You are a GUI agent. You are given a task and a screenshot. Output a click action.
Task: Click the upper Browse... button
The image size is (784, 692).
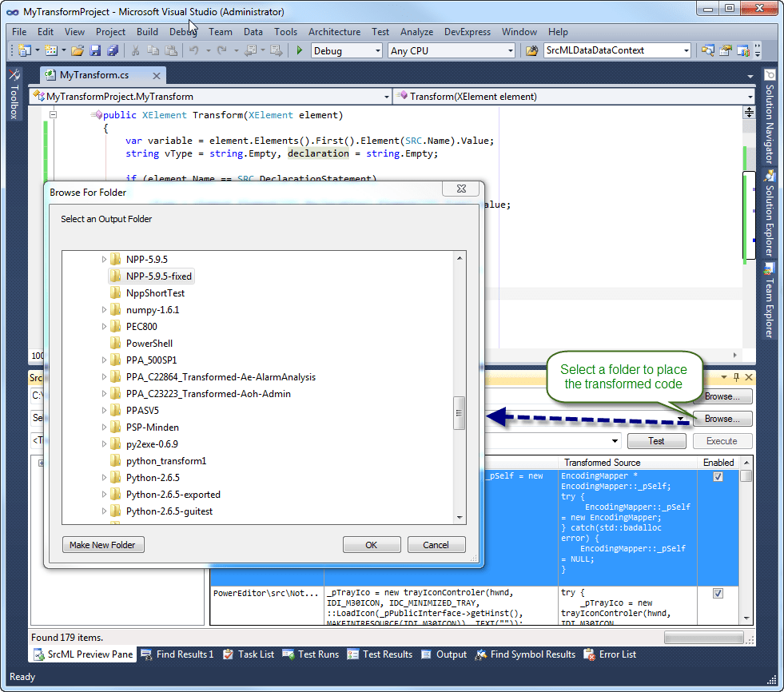(x=722, y=396)
